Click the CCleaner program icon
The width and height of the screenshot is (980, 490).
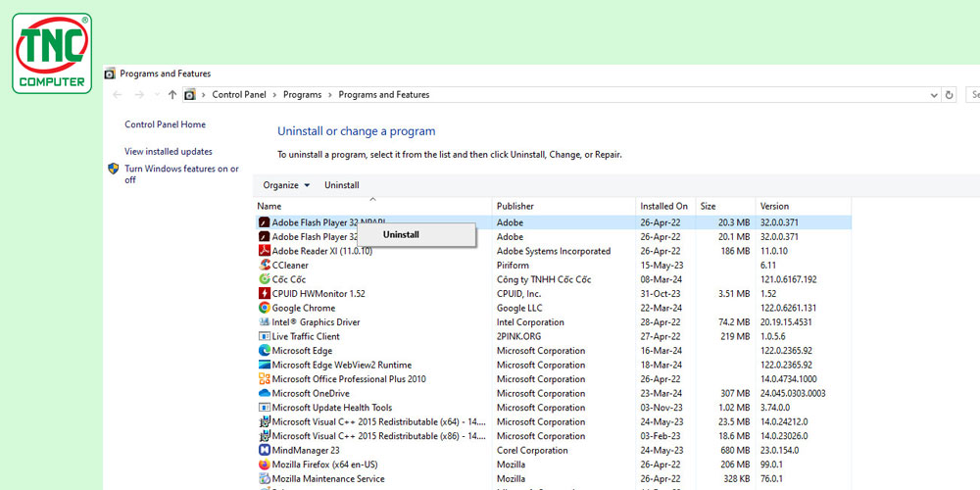(264, 265)
